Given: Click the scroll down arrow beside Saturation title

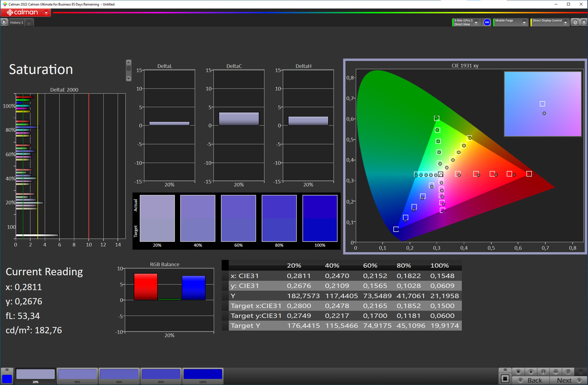Looking at the screenshot, I should tap(128, 78).
